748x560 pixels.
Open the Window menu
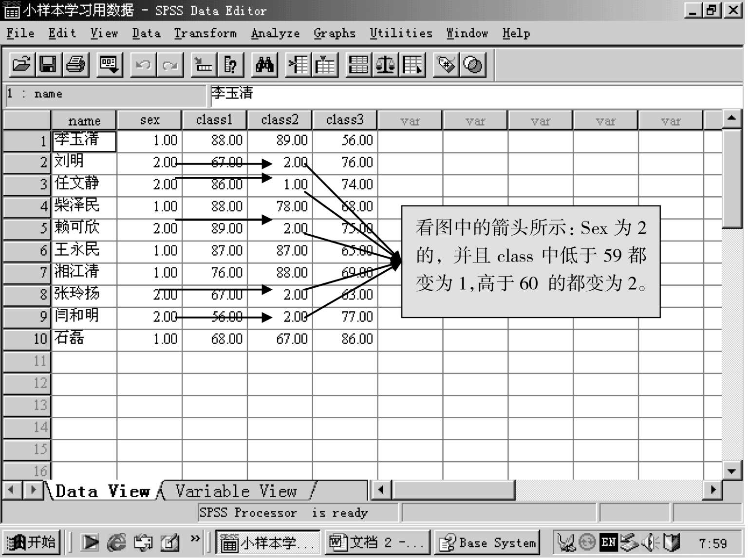click(x=467, y=33)
